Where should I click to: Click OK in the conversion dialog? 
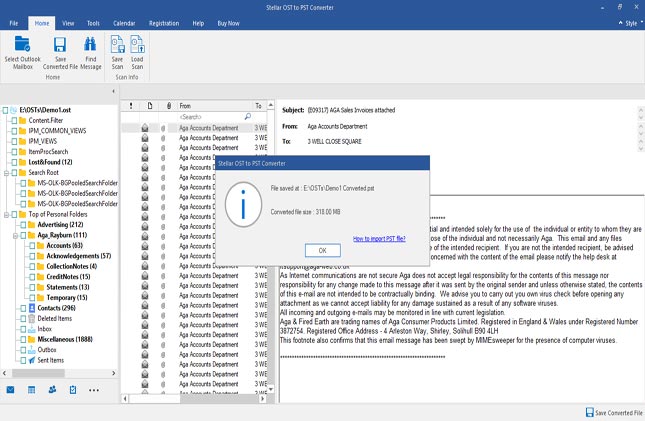(x=322, y=250)
